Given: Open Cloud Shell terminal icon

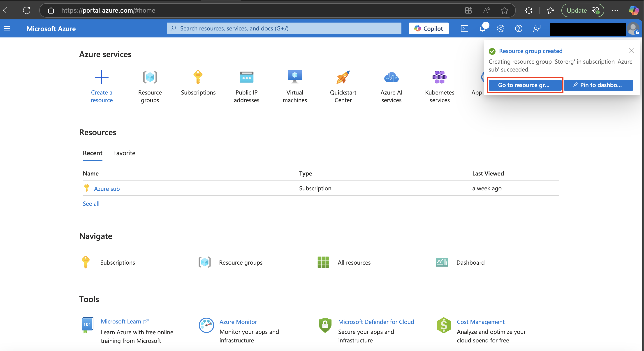Looking at the screenshot, I should (x=465, y=28).
